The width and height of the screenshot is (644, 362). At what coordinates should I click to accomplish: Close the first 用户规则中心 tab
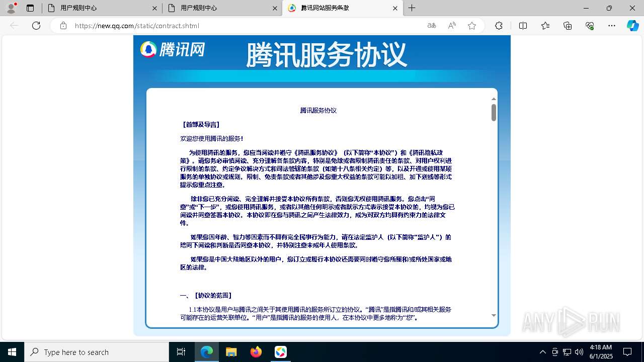click(154, 8)
